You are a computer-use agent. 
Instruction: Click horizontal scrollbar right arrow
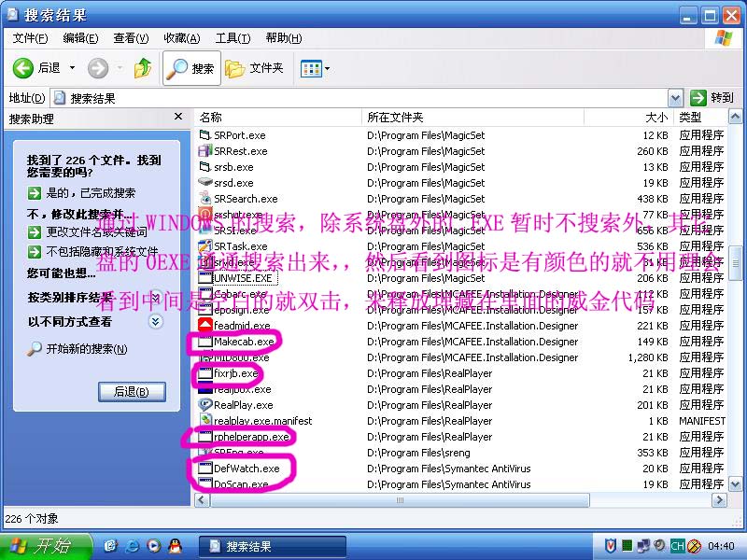(719, 500)
